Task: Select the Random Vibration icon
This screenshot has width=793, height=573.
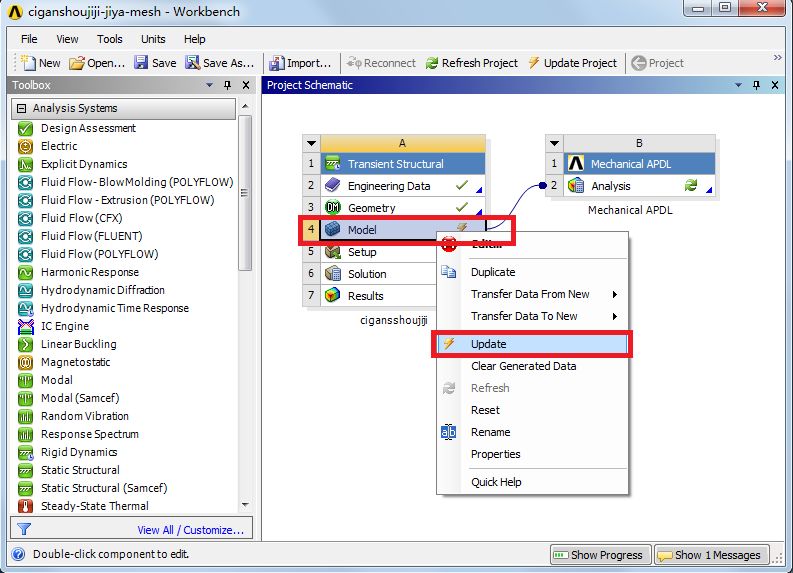Action: pyautogui.click(x=25, y=416)
